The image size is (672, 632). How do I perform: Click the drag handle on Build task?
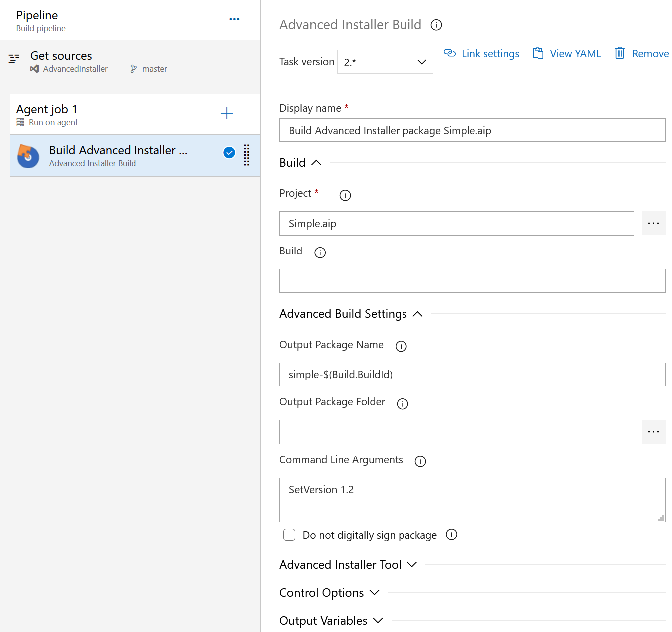[x=246, y=155]
